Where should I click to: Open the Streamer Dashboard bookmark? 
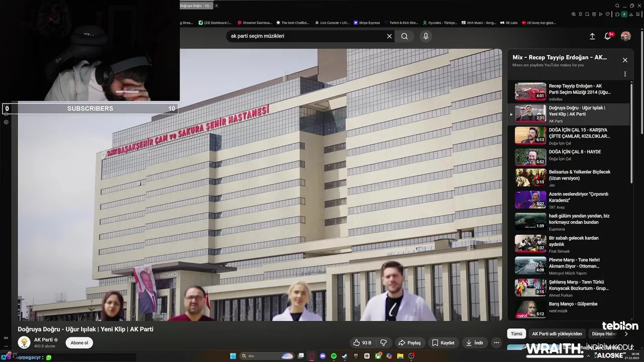pyautogui.click(x=254, y=23)
